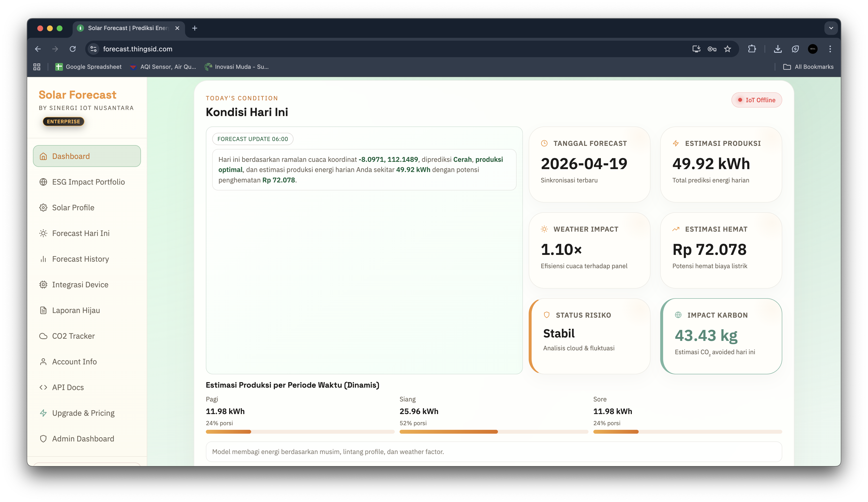Click the address bar URL field
This screenshot has width=868, height=502.
(x=344, y=49)
